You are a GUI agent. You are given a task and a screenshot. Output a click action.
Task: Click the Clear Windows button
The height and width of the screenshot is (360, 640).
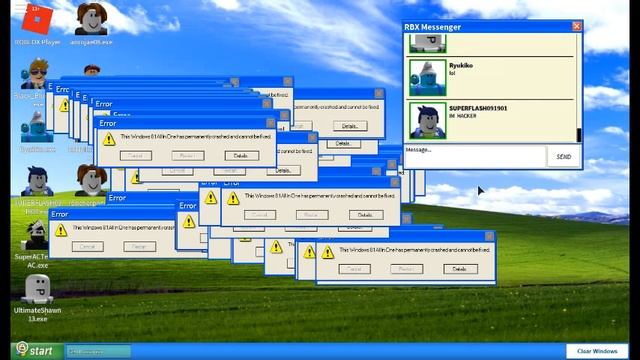click(x=597, y=351)
